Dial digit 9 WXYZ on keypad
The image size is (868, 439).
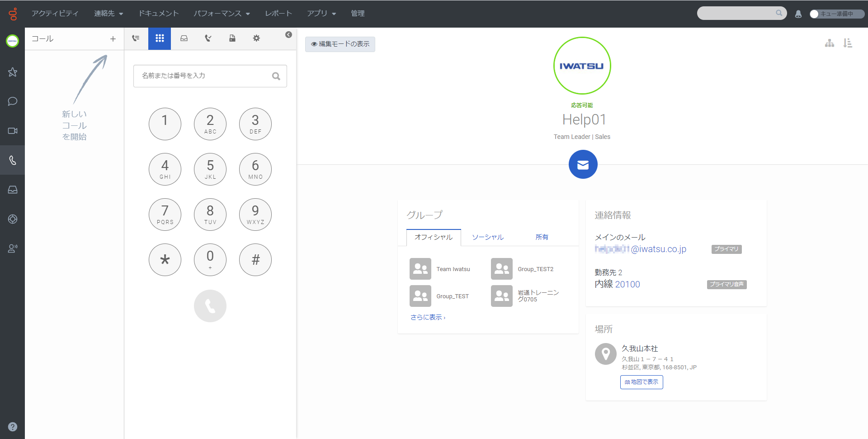coord(255,215)
